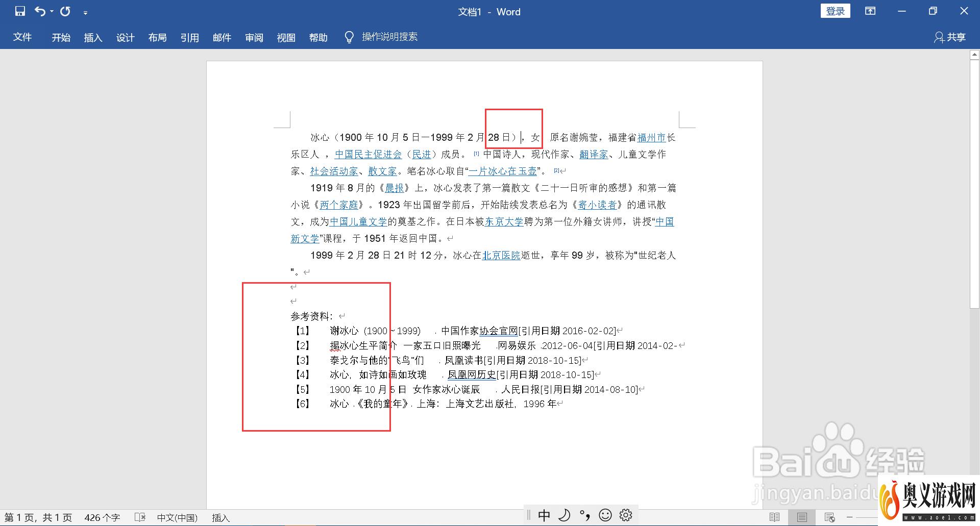
Task: Open the 晨报 hyperlink
Action: click(x=395, y=188)
